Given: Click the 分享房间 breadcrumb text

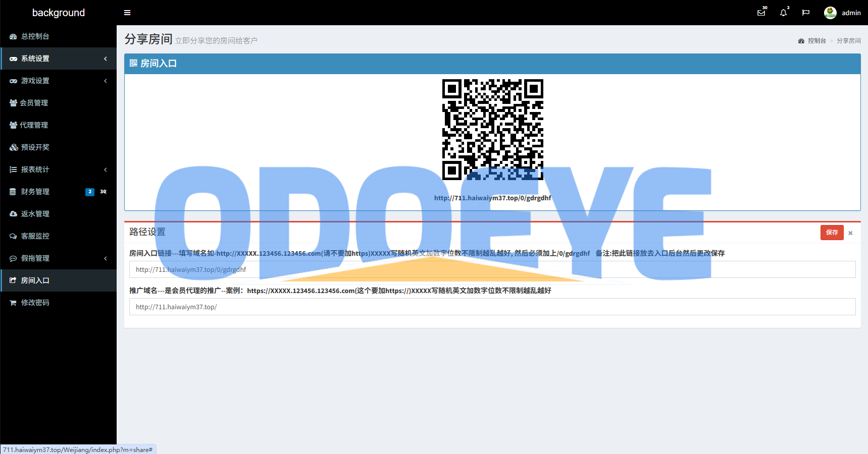Looking at the screenshot, I should pyautogui.click(x=849, y=41).
